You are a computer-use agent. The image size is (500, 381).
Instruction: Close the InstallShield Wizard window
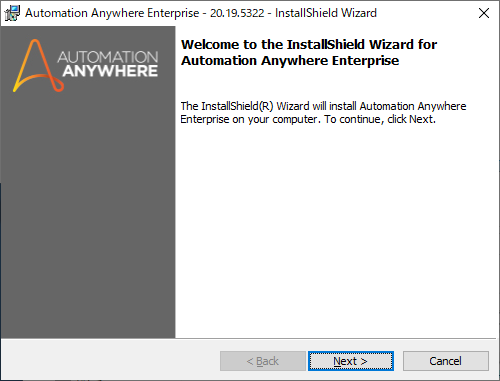pos(484,13)
